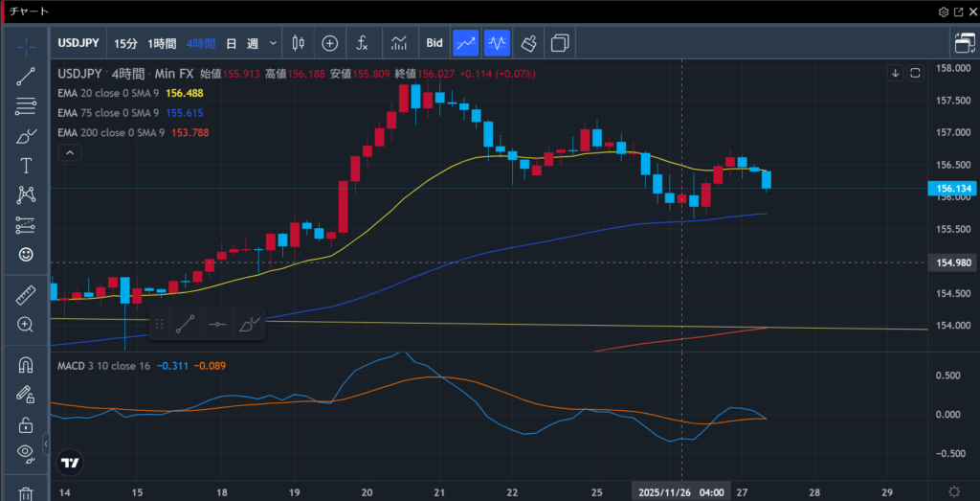Toggle lock all drawing tools
The image size is (980, 501).
(26, 424)
